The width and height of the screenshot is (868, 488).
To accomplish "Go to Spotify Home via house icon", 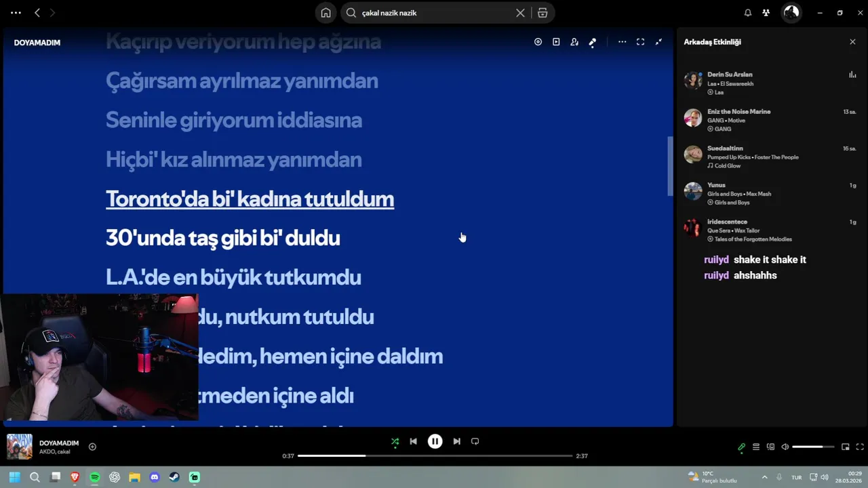I will (326, 13).
